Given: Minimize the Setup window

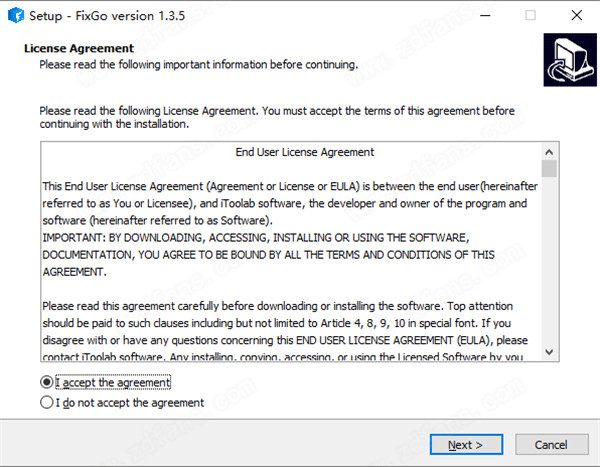Looking at the screenshot, I should pyautogui.click(x=484, y=16).
